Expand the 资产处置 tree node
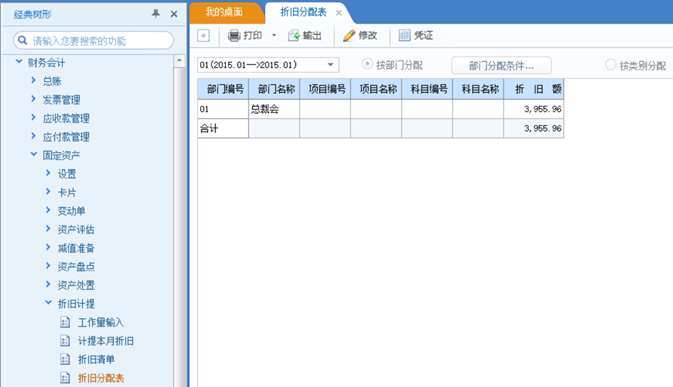 pos(48,284)
